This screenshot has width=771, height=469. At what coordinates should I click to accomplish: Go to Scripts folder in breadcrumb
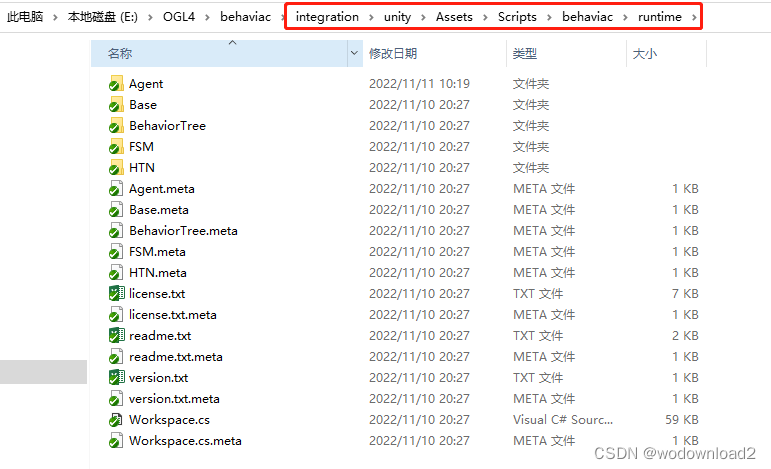click(x=517, y=17)
